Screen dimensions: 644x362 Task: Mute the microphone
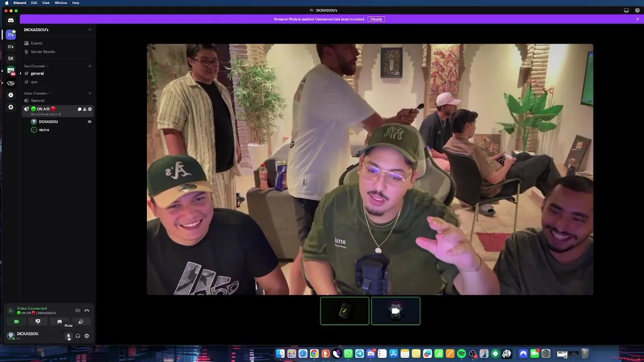(x=69, y=336)
